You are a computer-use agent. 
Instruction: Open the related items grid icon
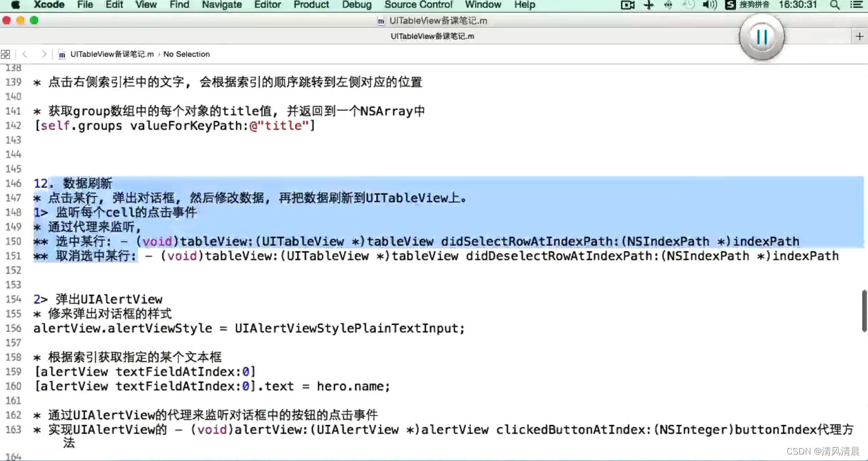[x=5, y=54]
